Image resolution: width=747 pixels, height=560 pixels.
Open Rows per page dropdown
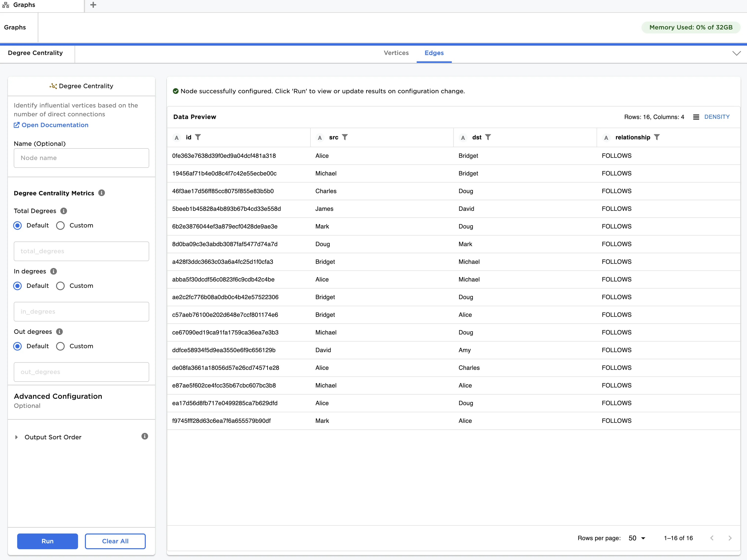[637, 538]
